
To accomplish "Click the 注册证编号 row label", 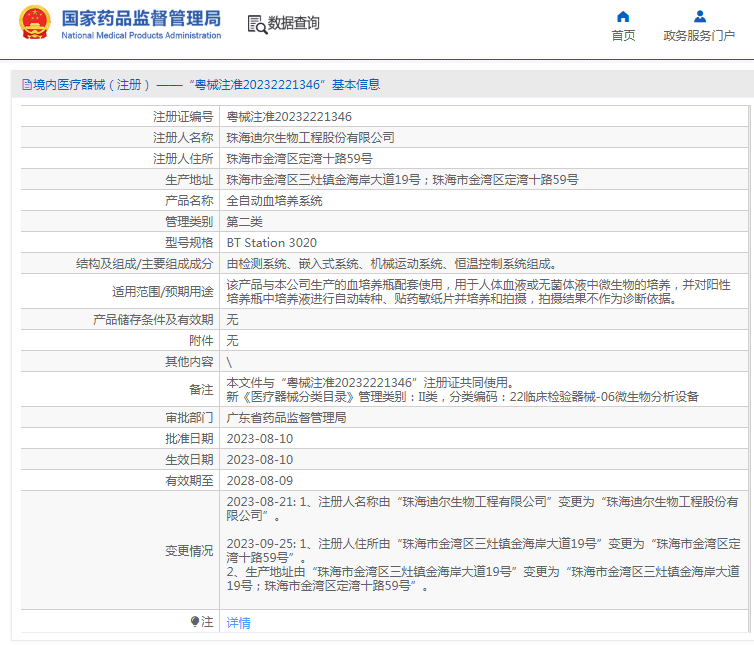I will pyautogui.click(x=183, y=117).
